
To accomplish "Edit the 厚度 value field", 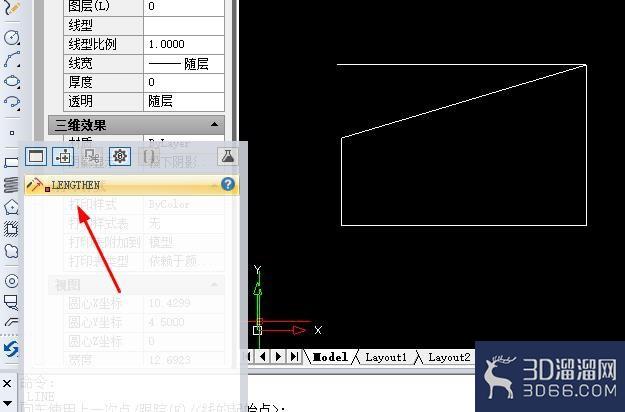I will click(x=184, y=82).
